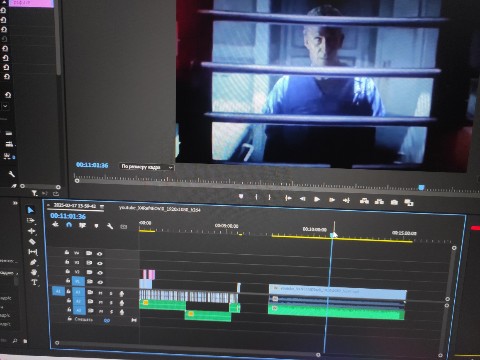Image resolution: width=480 pixels, height=360 pixels.
Task: Select the 2025-02-07 sequence tab
Action: click(x=75, y=206)
